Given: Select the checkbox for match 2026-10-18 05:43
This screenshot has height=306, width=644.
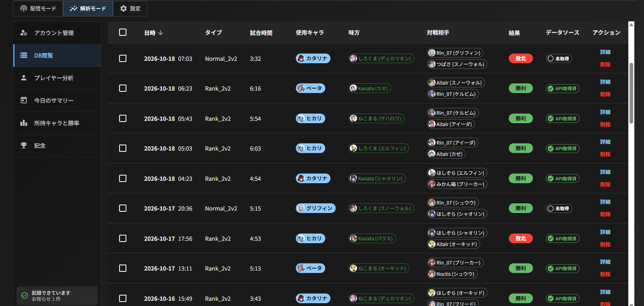Looking at the screenshot, I should click(123, 118).
